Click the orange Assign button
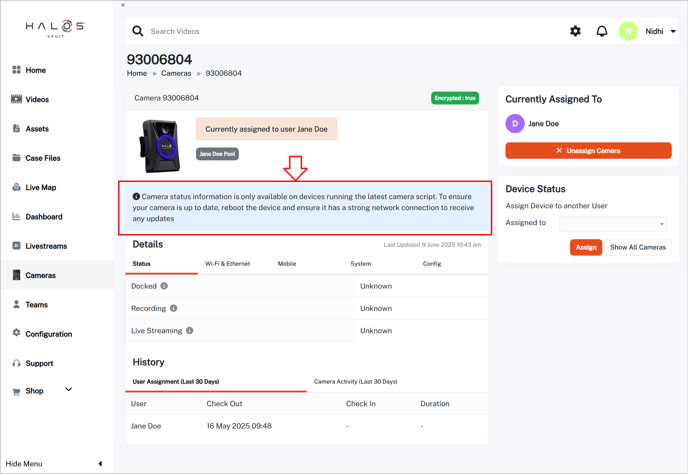 coord(586,248)
